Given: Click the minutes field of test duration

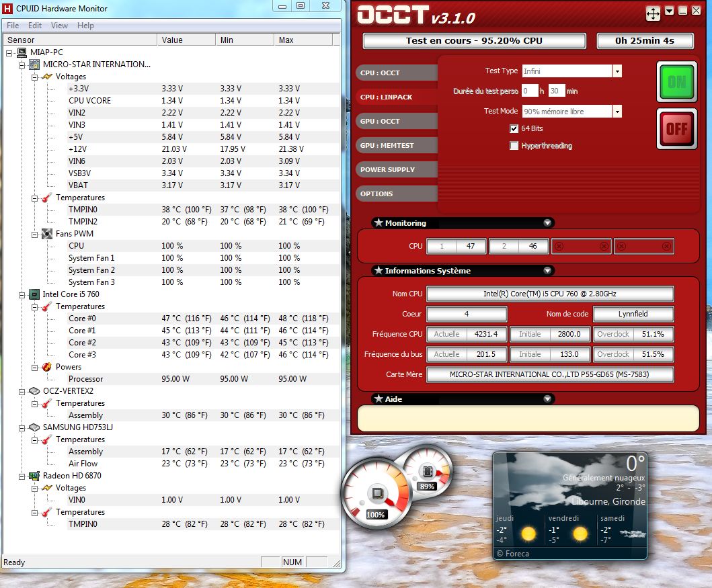Looking at the screenshot, I should (x=556, y=91).
